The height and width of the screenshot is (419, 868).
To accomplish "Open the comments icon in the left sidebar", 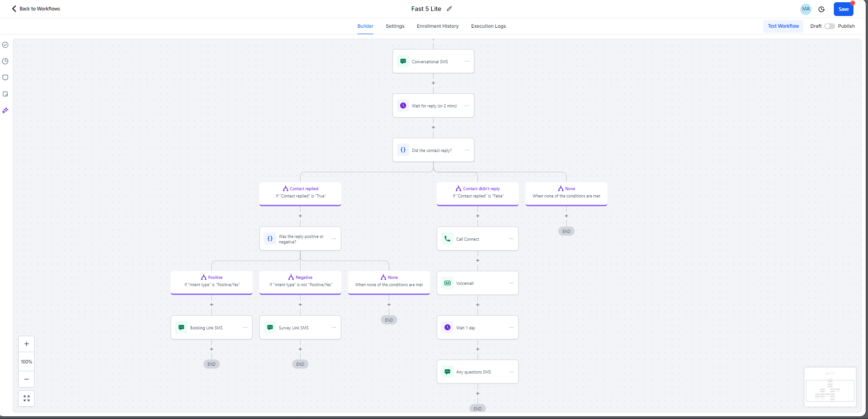I will tap(5, 78).
